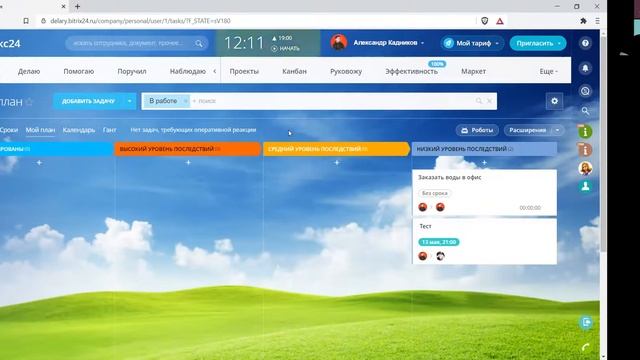Click the Роботы button

point(477,130)
